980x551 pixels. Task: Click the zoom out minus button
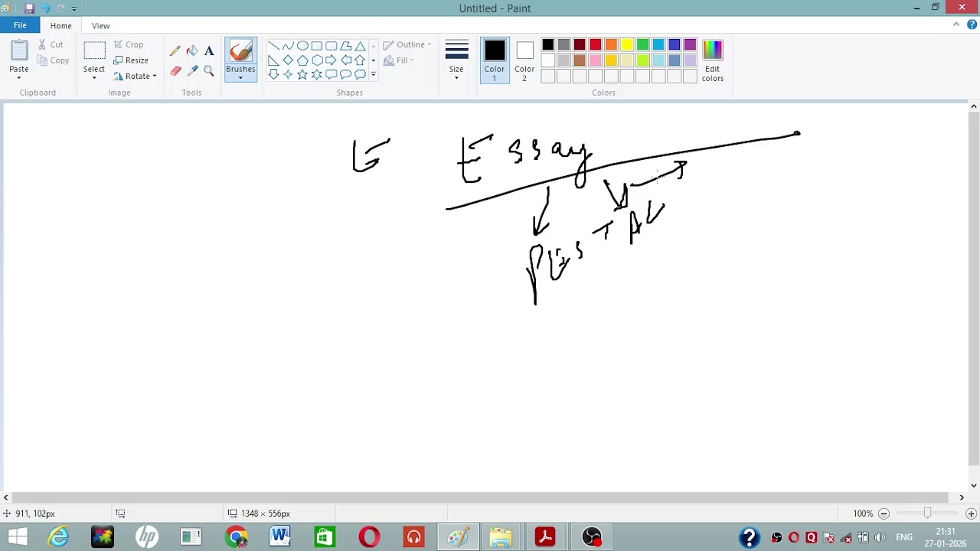[x=884, y=514]
